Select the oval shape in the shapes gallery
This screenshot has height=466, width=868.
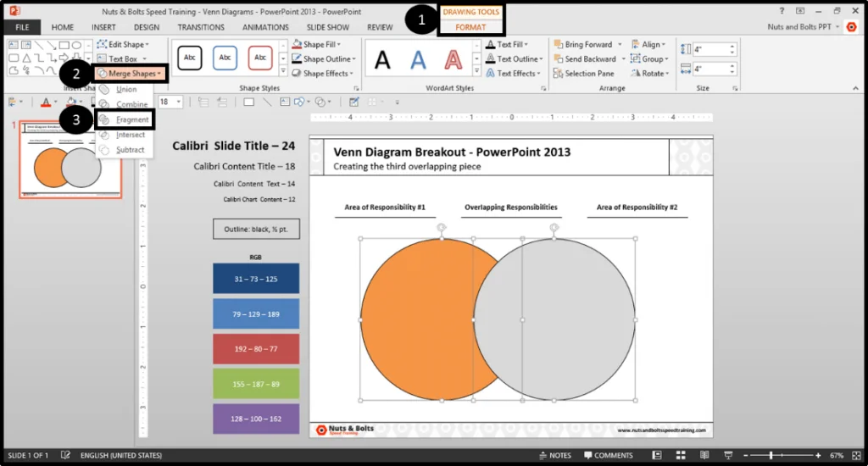point(76,45)
